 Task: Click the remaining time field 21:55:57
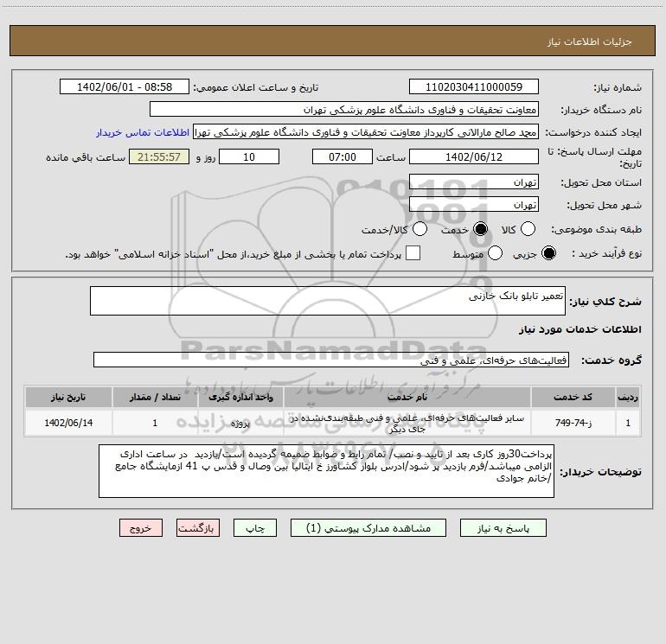tap(159, 156)
